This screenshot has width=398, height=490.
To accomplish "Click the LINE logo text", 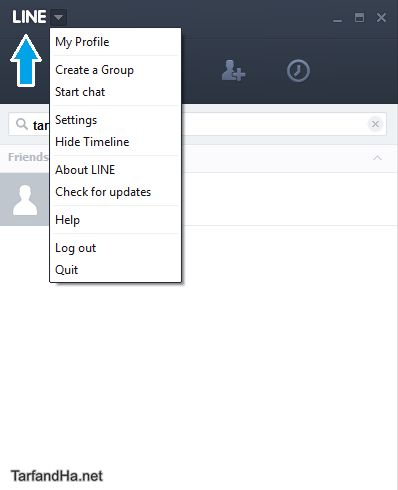I will (29, 17).
